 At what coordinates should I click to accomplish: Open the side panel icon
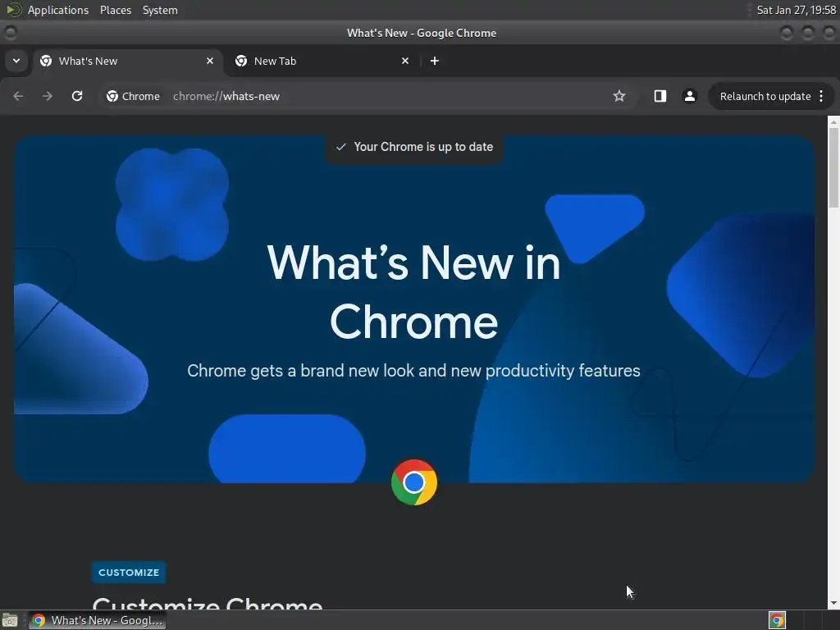tap(660, 96)
